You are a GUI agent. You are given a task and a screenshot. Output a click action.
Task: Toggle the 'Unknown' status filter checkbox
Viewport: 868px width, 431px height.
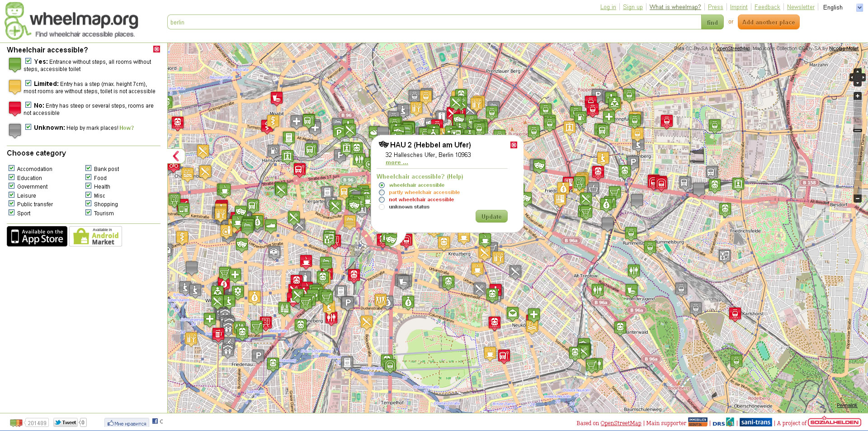(x=28, y=127)
